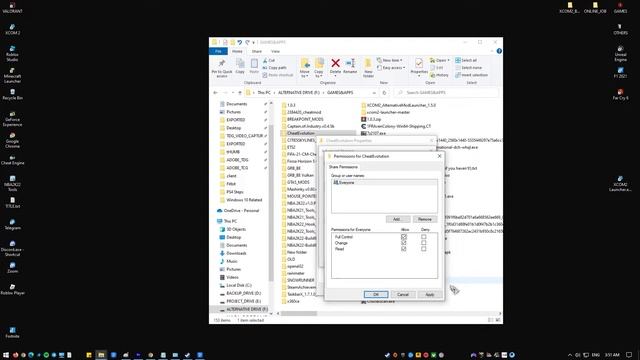Click the Copy icon in Clipboard group
This screenshot has height=360, width=640.
[240, 63]
